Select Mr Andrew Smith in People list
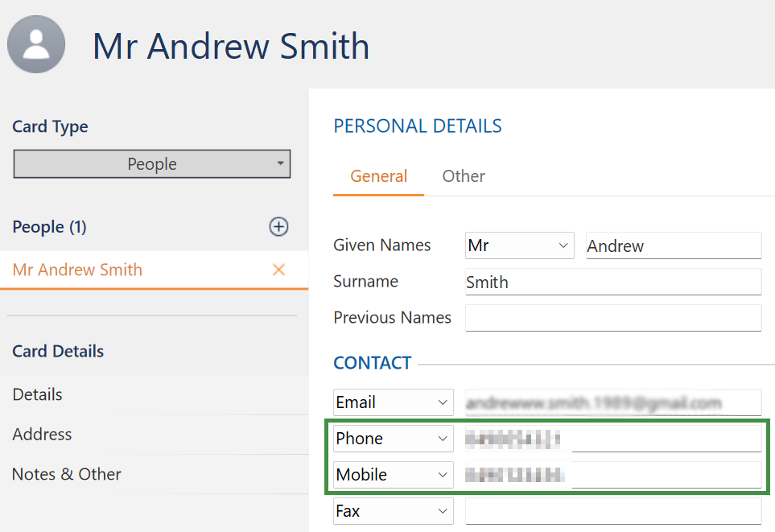 coord(77,270)
